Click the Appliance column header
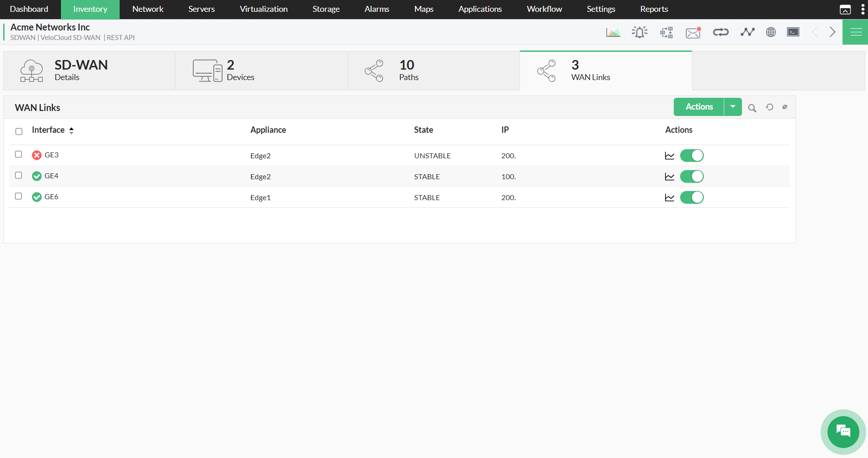Viewport: 868px width, 458px height. point(268,130)
